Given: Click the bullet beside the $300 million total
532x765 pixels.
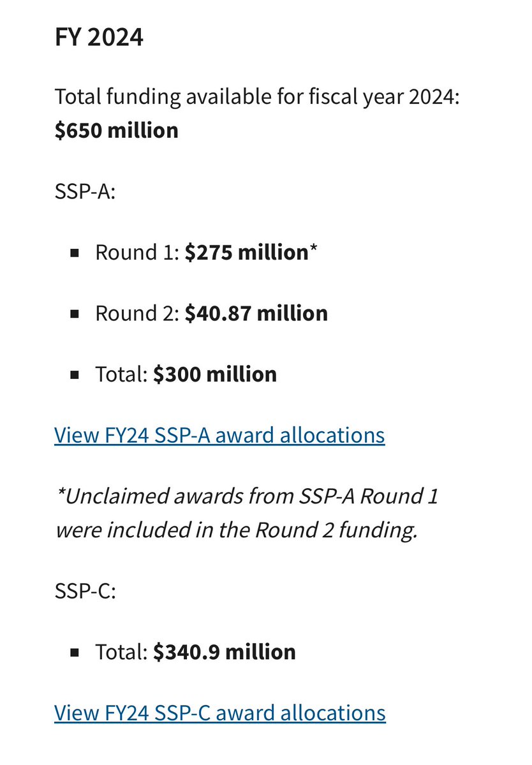Looking at the screenshot, I should [75, 375].
